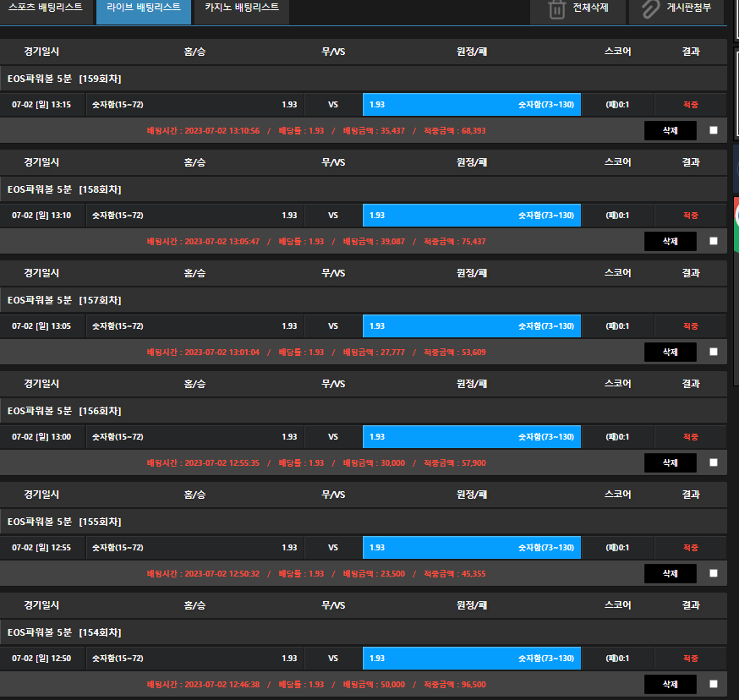Check the box for the 158회차 bet

714,241
